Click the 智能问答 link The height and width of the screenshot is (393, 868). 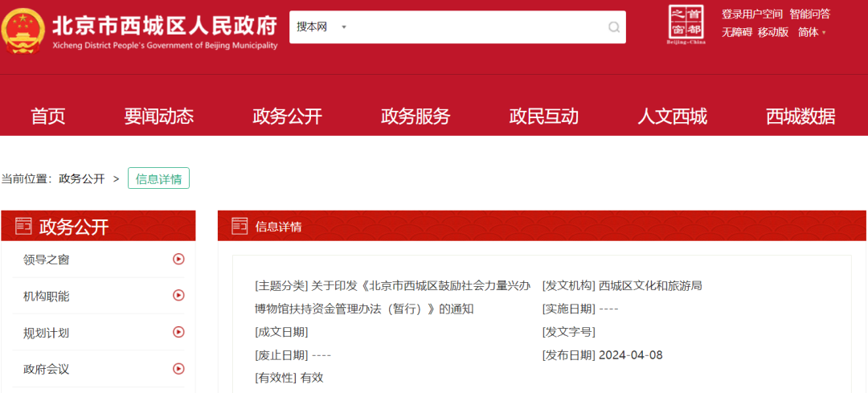click(x=810, y=14)
